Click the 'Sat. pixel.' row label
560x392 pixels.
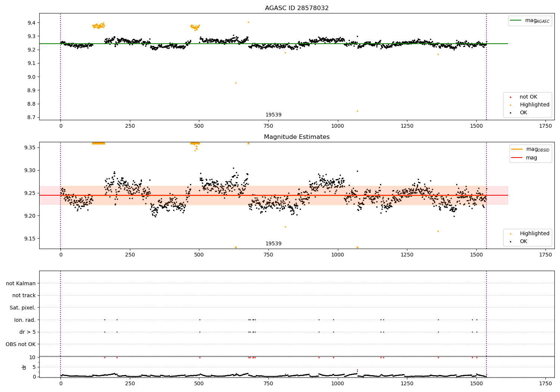[23, 308]
